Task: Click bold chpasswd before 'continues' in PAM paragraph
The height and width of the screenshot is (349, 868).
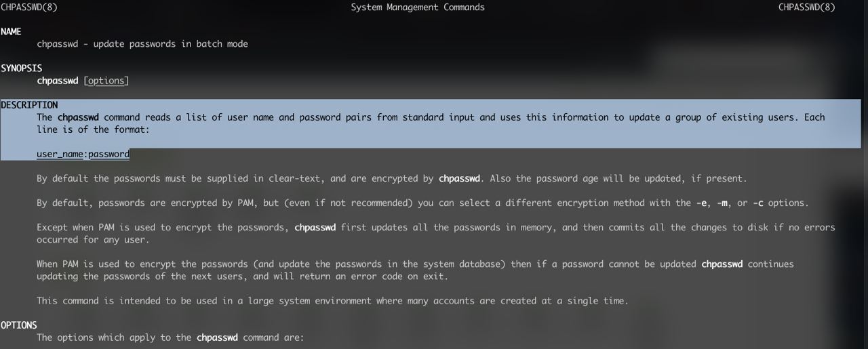Action: click(x=722, y=264)
